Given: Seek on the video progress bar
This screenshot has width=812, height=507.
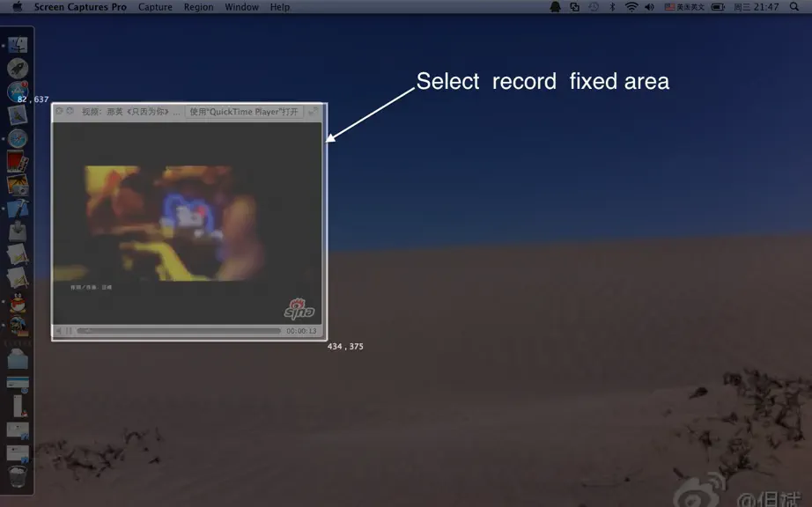Looking at the screenshot, I should point(179,331).
